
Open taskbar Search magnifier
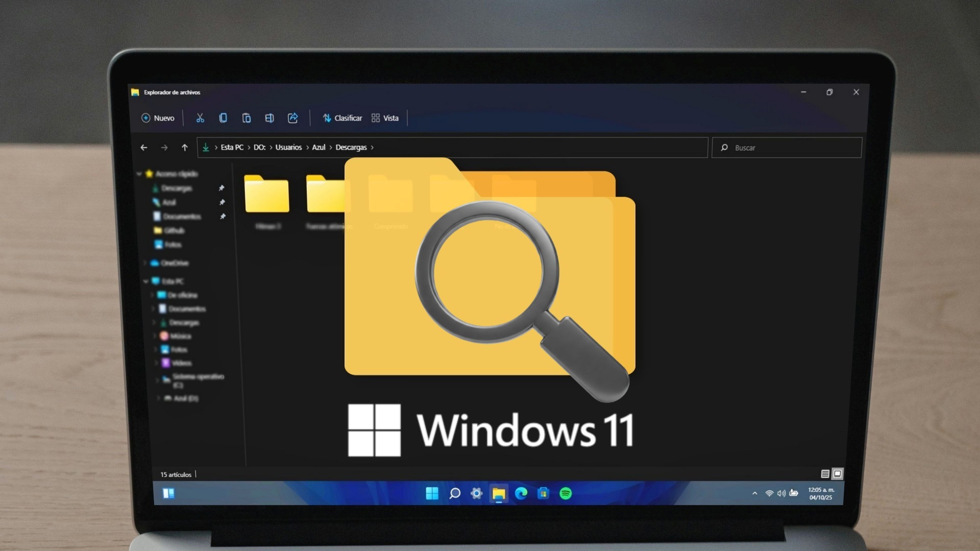455,494
